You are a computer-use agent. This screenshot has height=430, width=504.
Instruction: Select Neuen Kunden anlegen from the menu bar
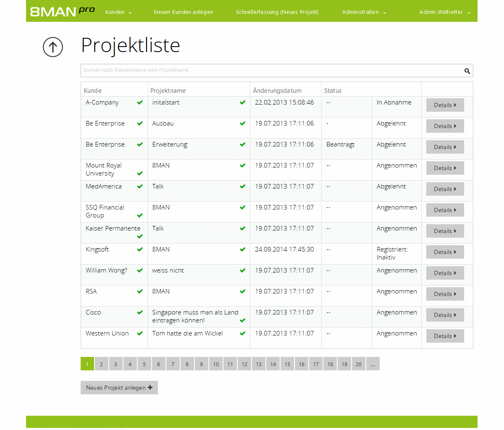click(184, 12)
